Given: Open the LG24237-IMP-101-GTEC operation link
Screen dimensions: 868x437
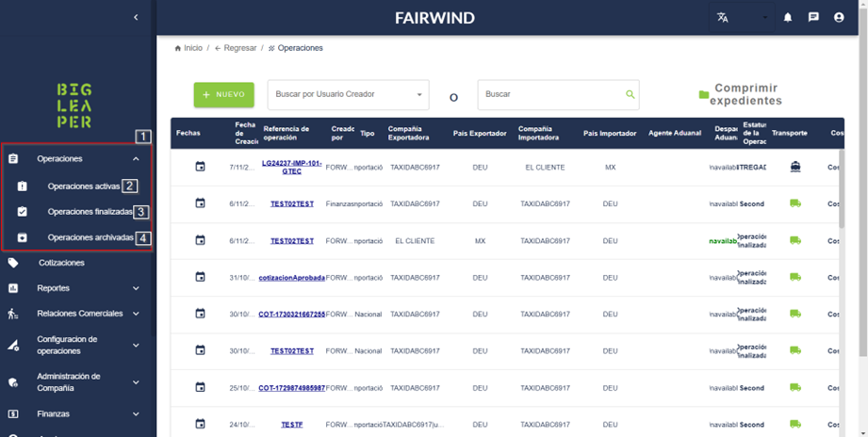Looking at the screenshot, I should pos(292,167).
